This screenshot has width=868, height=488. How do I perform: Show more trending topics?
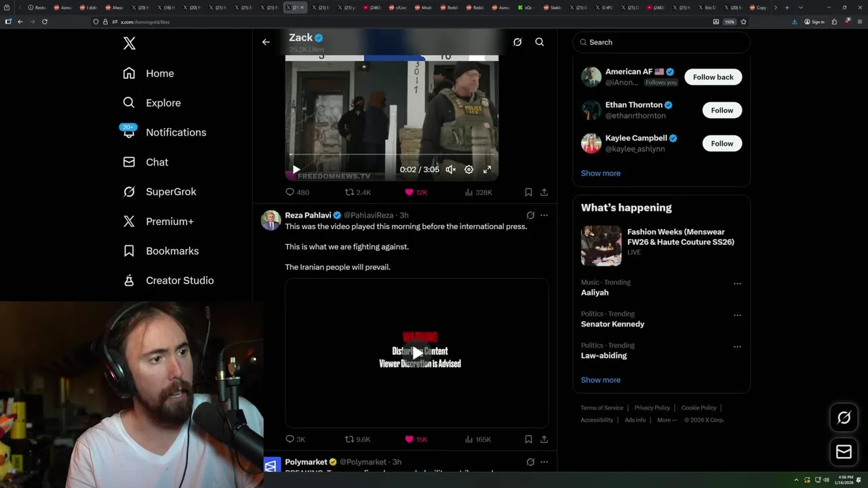pos(600,380)
